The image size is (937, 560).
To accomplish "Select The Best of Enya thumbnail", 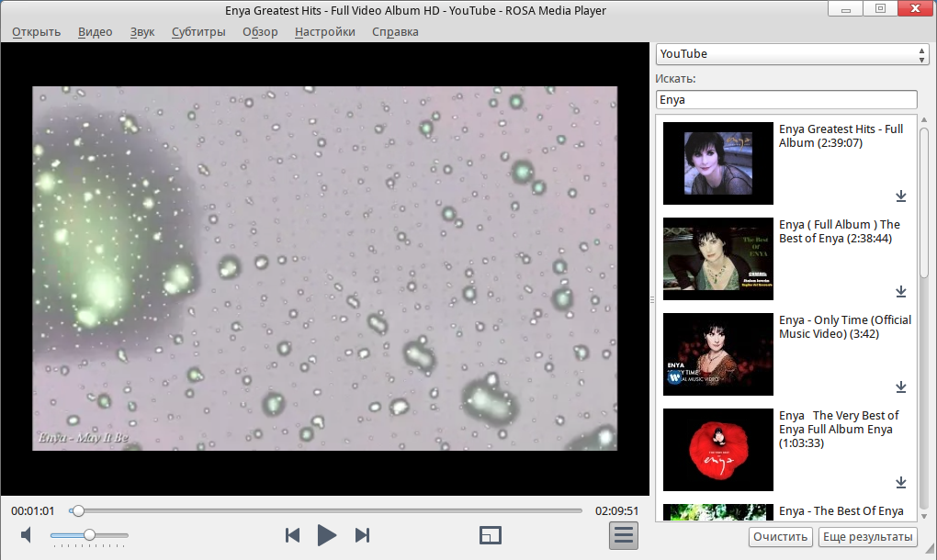I will (x=718, y=259).
